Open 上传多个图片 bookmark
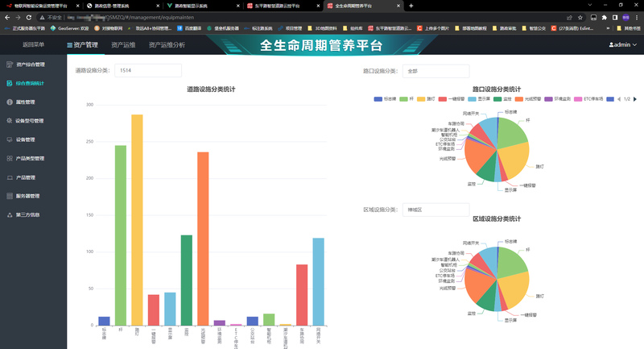 (433, 28)
